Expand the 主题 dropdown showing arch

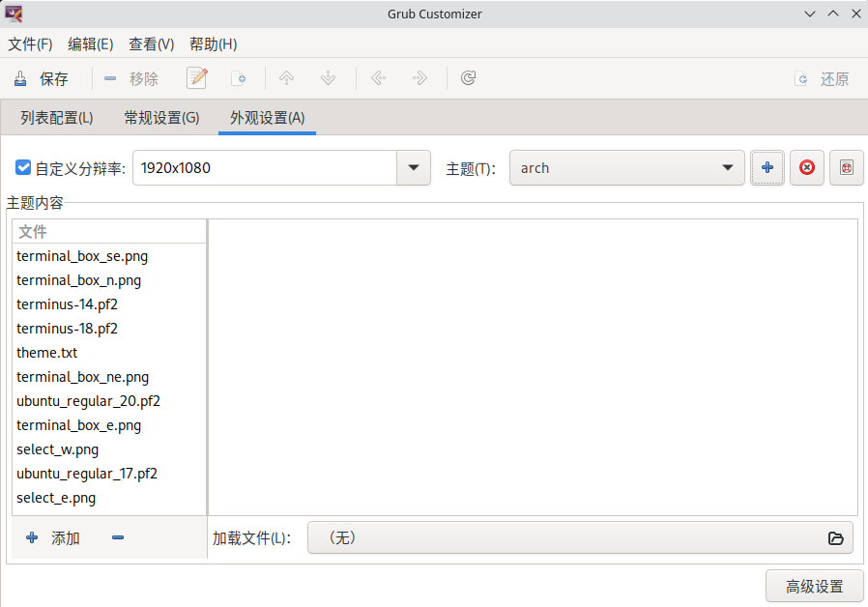[626, 168]
